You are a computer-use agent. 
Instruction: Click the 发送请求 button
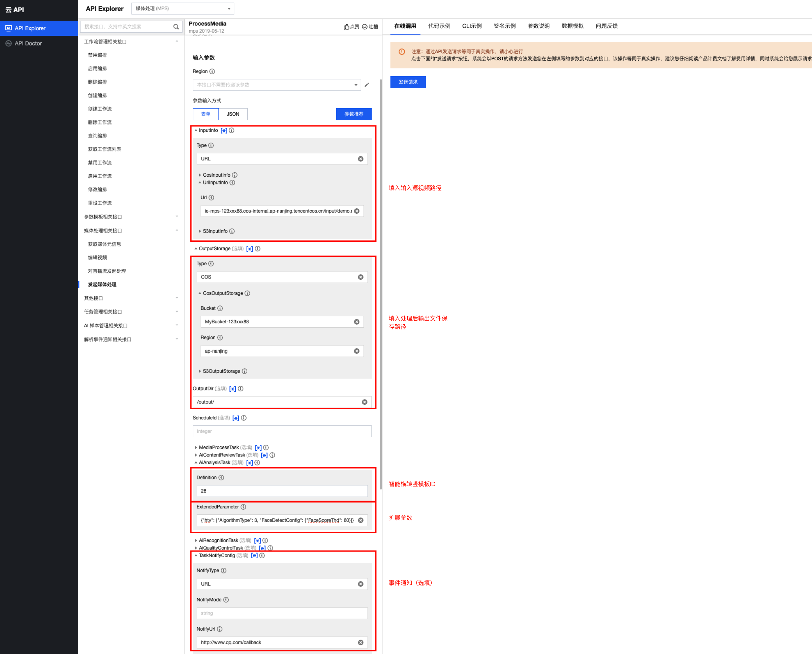point(408,82)
